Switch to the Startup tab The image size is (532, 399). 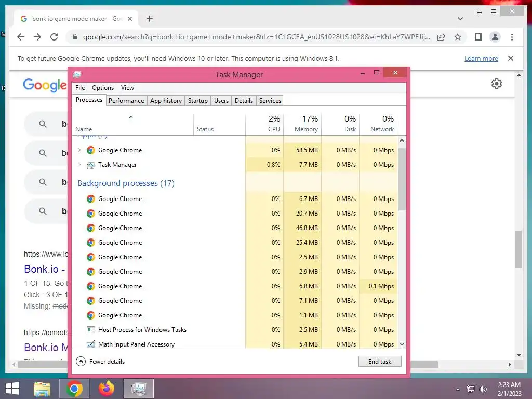pyautogui.click(x=198, y=101)
